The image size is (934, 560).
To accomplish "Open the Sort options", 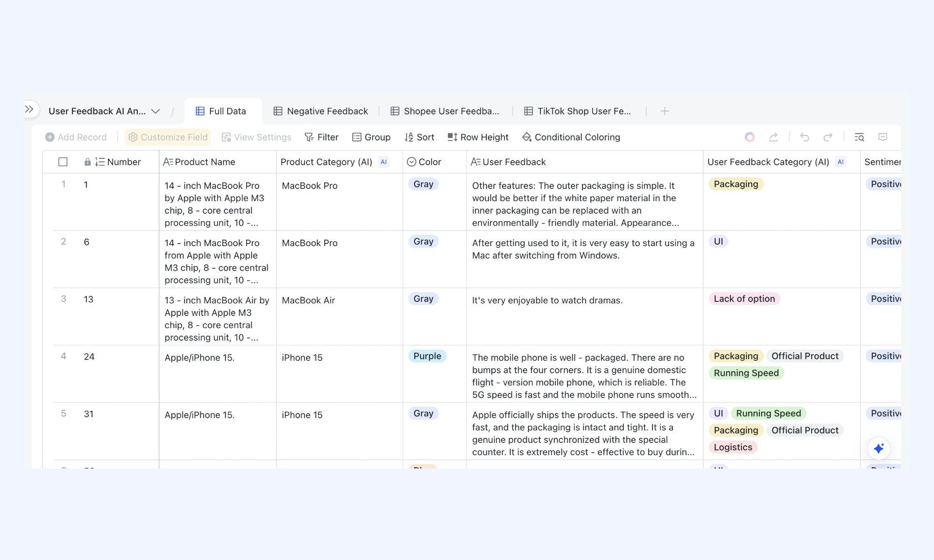I will (419, 137).
